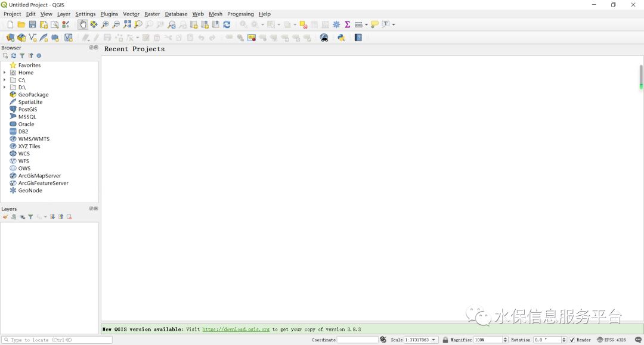Screen dimensions: 644x345
Task: Open the Project menu
Action: 13,14
